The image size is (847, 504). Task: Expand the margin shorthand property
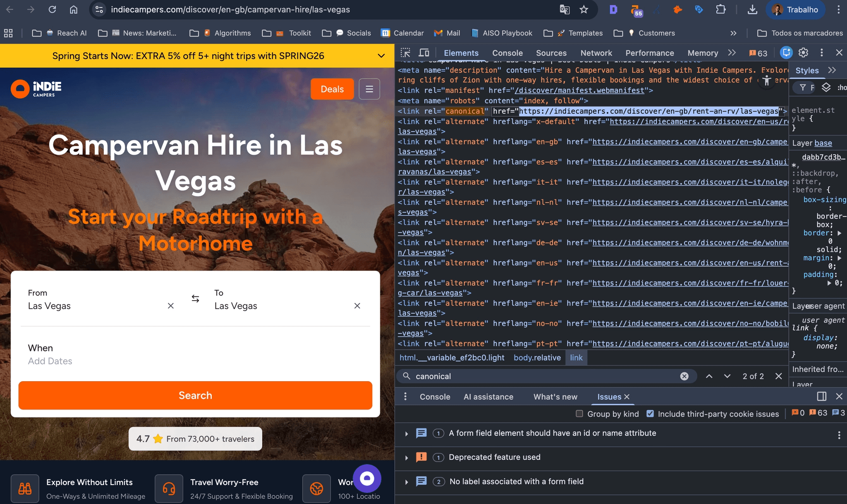tap(840, 258)
